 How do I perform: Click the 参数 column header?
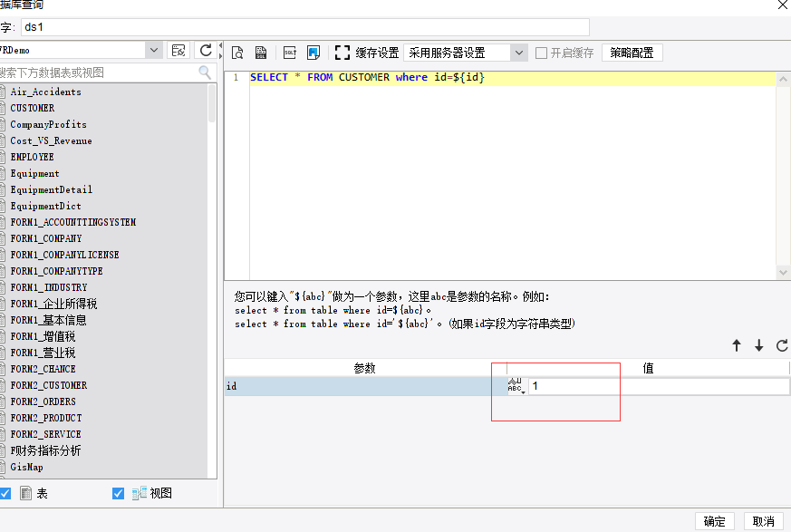pyautogui.click(x=365, y=369)
